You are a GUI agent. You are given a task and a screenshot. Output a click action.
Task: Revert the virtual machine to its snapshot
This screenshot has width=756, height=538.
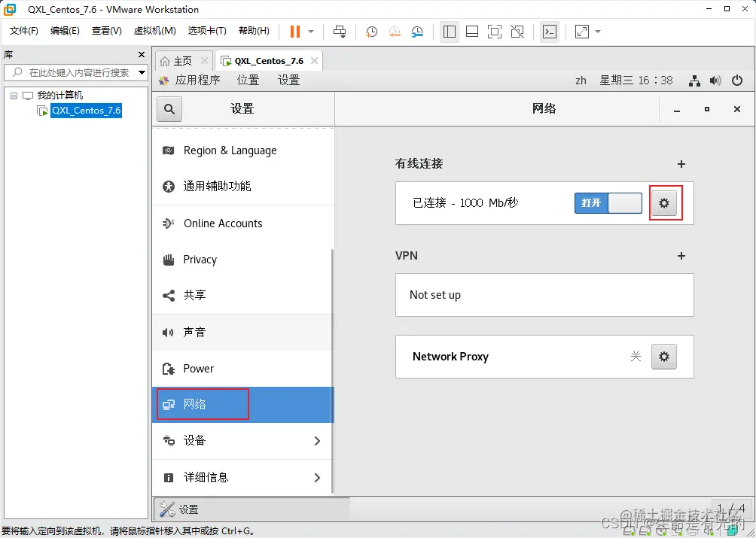coord(394,31)
